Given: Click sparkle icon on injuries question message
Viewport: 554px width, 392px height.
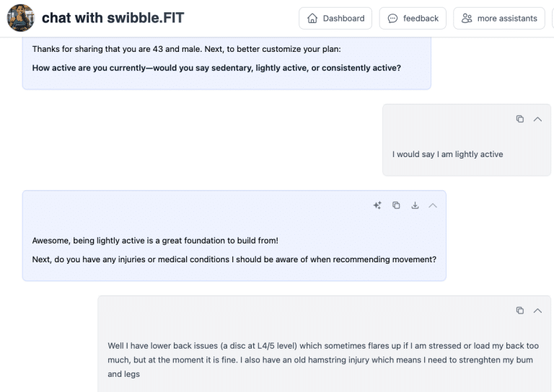Looking at the screenshot, I should (x=377, y=205).
